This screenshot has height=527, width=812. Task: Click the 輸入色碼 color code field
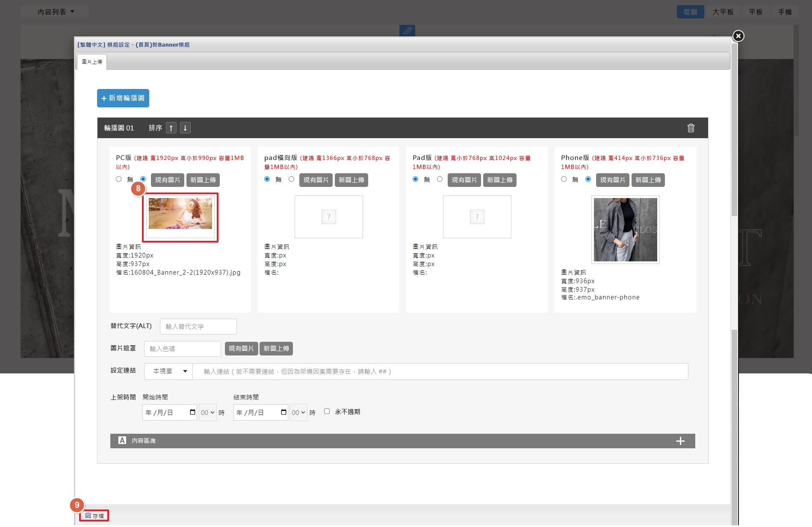[x=183, y=349]
